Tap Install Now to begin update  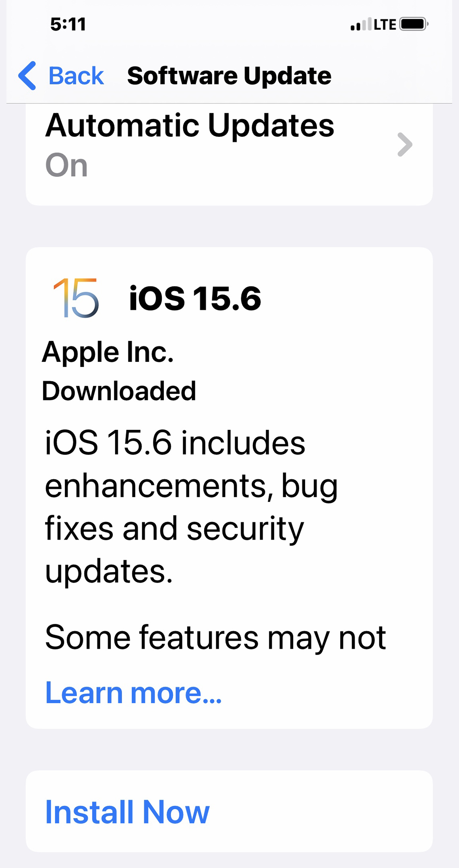[x=127, y=812]
